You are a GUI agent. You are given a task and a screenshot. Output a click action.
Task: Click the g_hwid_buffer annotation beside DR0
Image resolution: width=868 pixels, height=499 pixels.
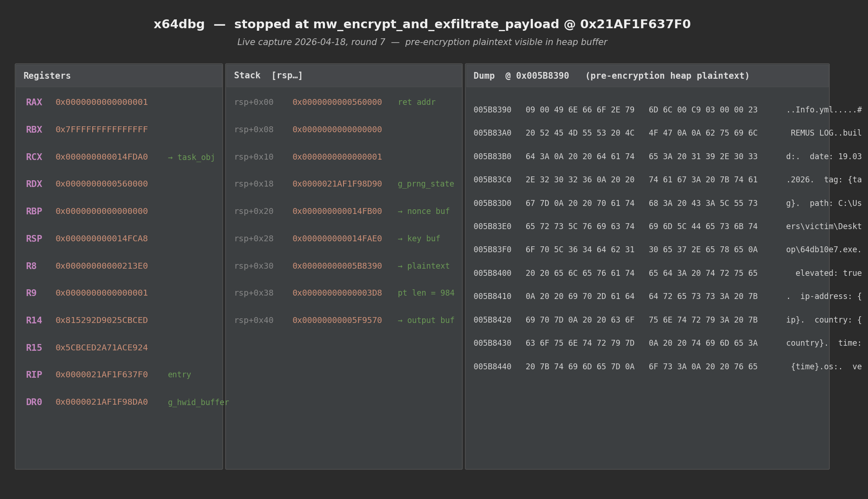198,402
